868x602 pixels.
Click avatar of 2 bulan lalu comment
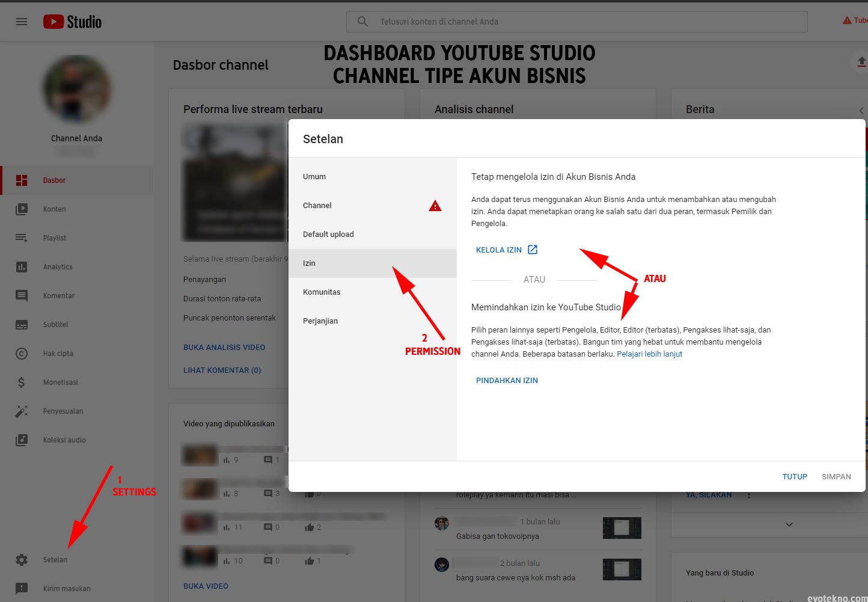[442, 565]
